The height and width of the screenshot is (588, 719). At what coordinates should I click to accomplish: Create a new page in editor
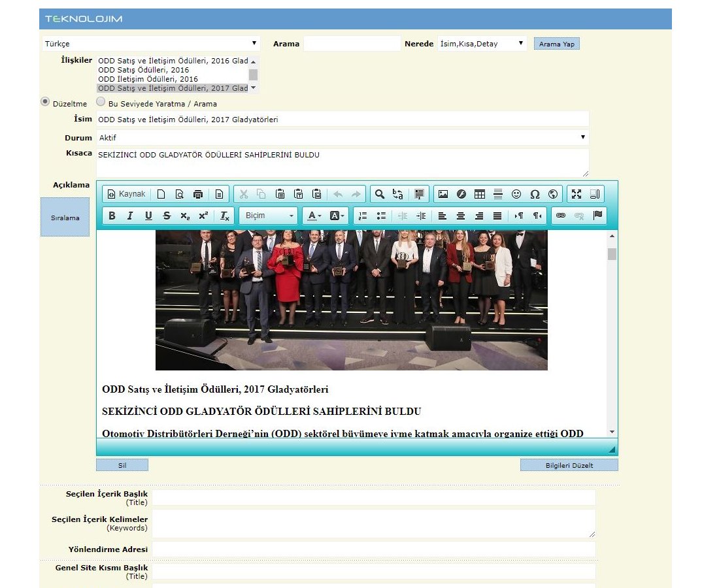tap(161, 194)
